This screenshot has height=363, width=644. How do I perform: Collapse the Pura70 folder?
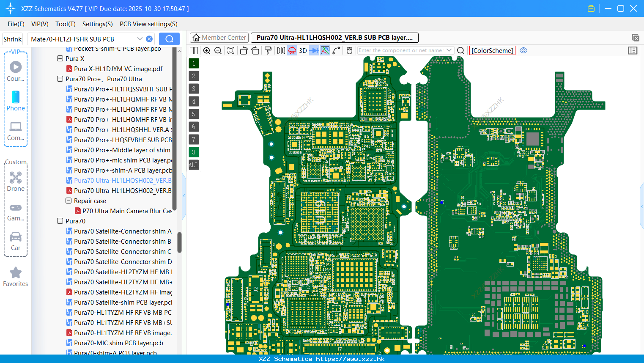pyautogui.click(x=60, y=221)
